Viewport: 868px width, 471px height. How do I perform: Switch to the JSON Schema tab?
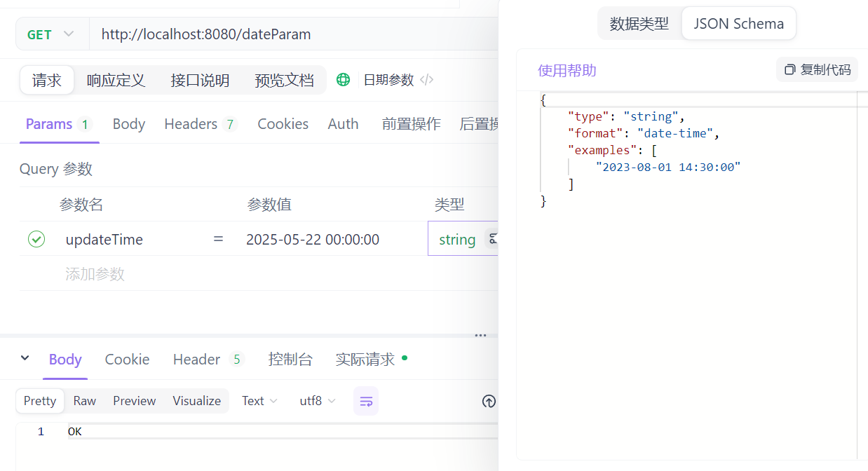coord(739,24)
